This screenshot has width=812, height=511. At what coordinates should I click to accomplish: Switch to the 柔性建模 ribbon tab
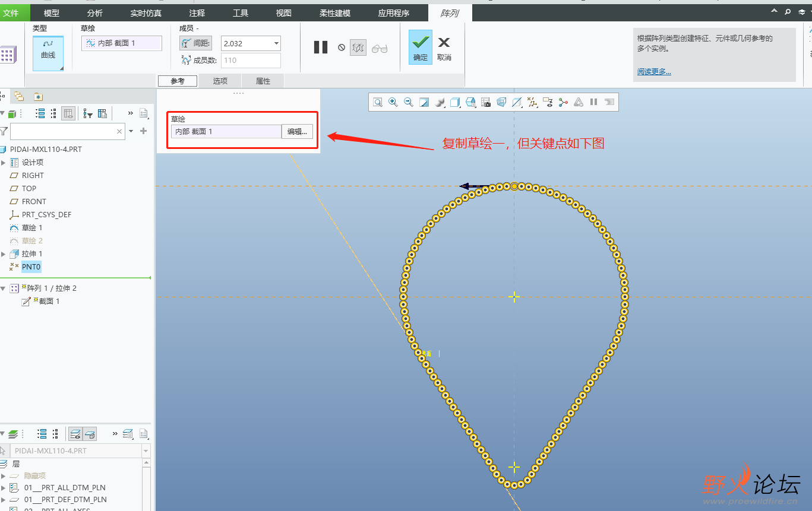[335, 13]
